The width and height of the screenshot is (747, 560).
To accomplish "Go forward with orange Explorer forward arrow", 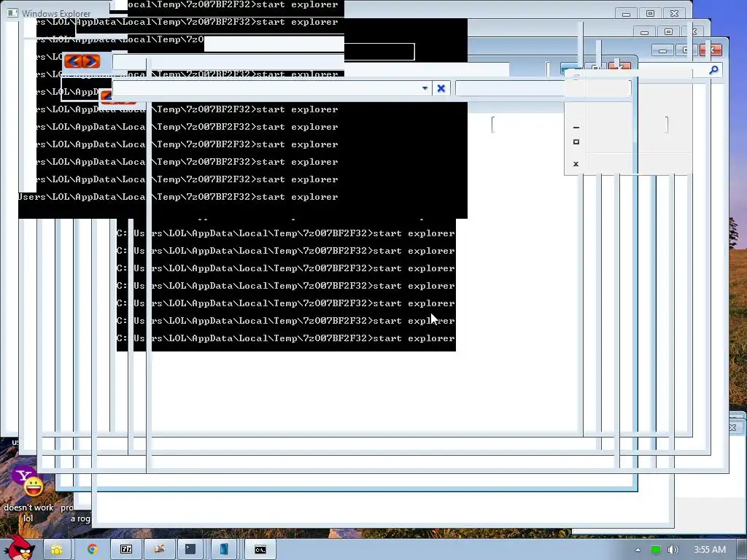I will coord(91,61).
